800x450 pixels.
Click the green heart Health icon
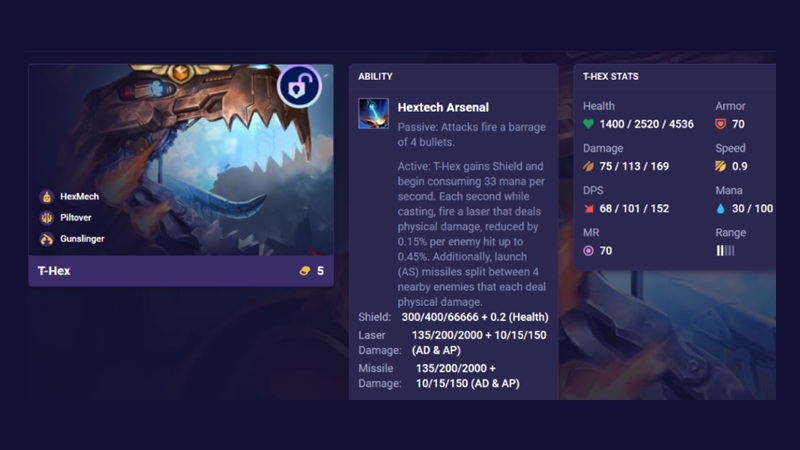tap(588, 124)
